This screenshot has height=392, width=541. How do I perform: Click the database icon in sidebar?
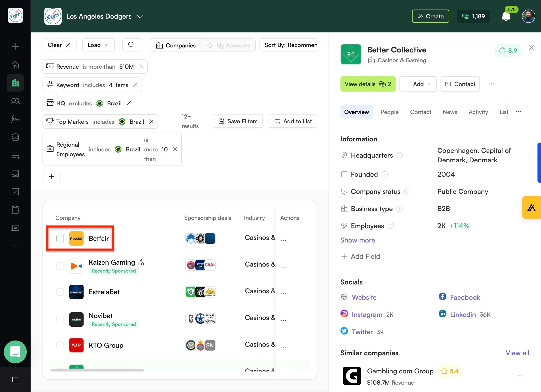(x=15, y=137)
